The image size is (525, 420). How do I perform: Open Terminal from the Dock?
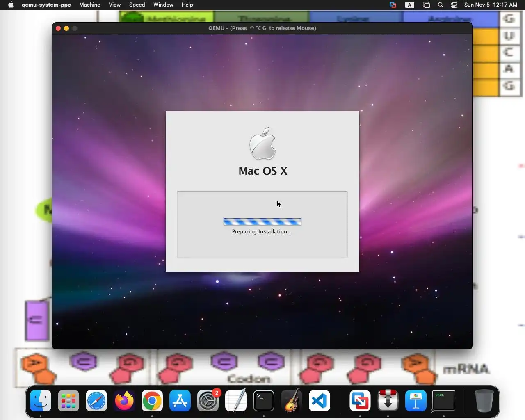click(264, 400)
